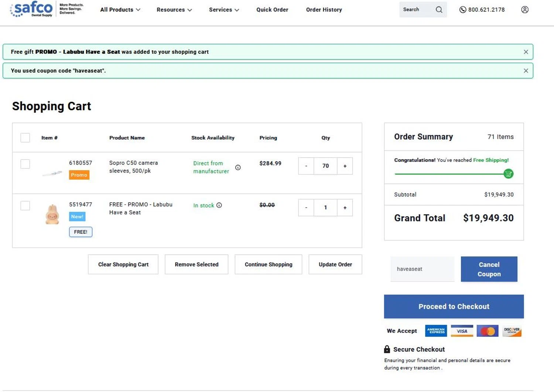Dismiss the free gift promo notification
554x392 pixels.
[526, 52]
